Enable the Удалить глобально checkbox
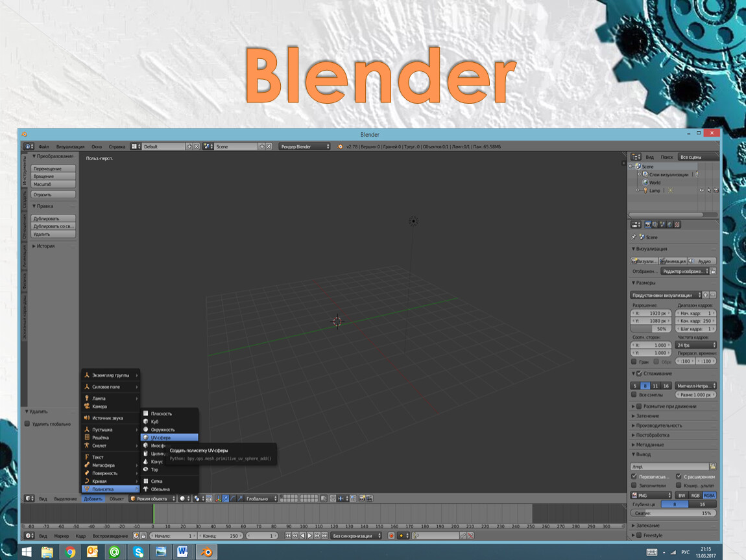 (27, 424)
